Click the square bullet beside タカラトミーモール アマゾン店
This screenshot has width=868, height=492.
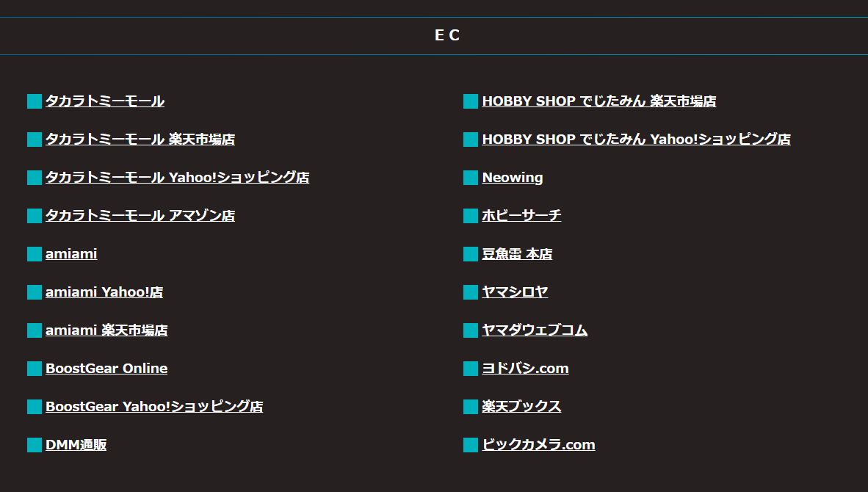point(35,216)
